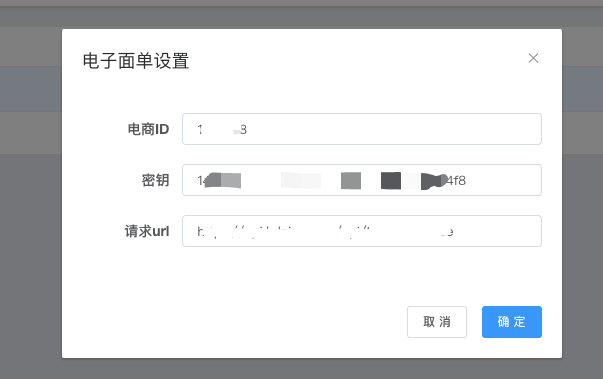Click the 电商ID label

pos(148,129)
